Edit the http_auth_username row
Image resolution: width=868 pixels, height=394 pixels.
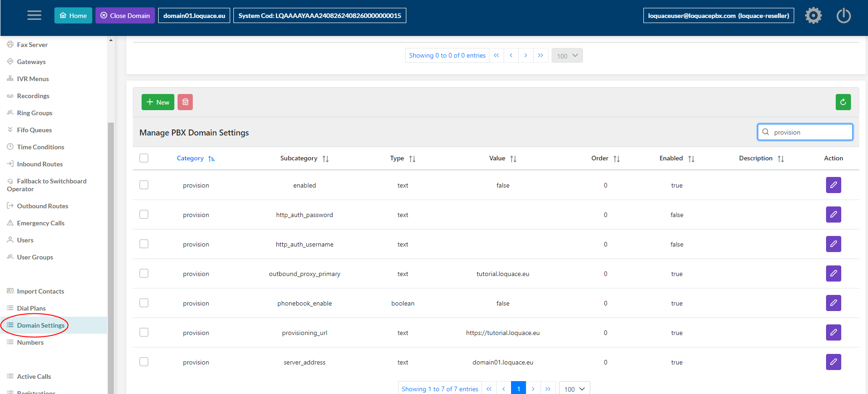pos(833,244)
